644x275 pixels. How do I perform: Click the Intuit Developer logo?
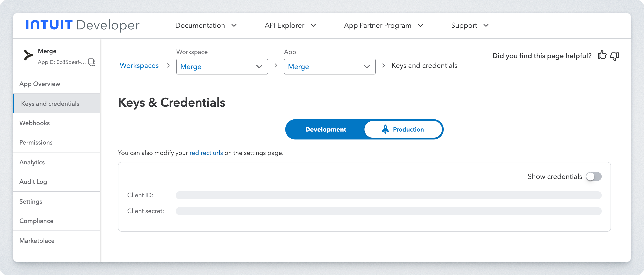coord(83,25)
